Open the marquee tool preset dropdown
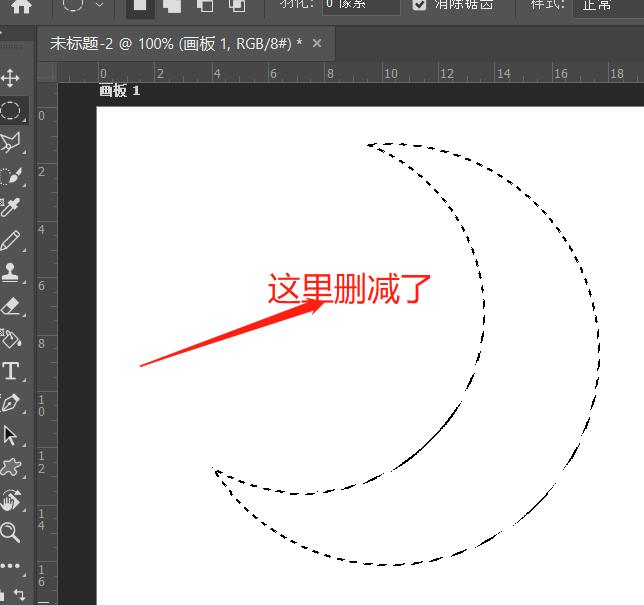The image size is (644, 605). [x=99, y=5]
